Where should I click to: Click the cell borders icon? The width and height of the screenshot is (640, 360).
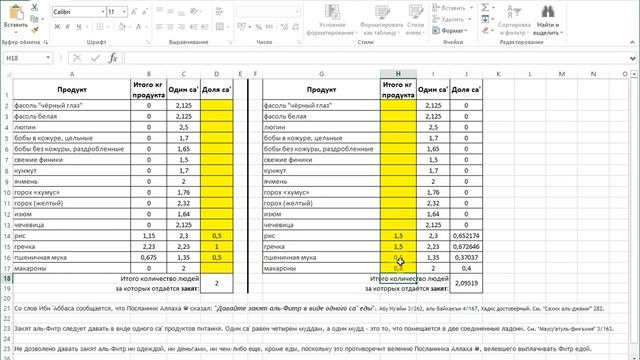100,27
